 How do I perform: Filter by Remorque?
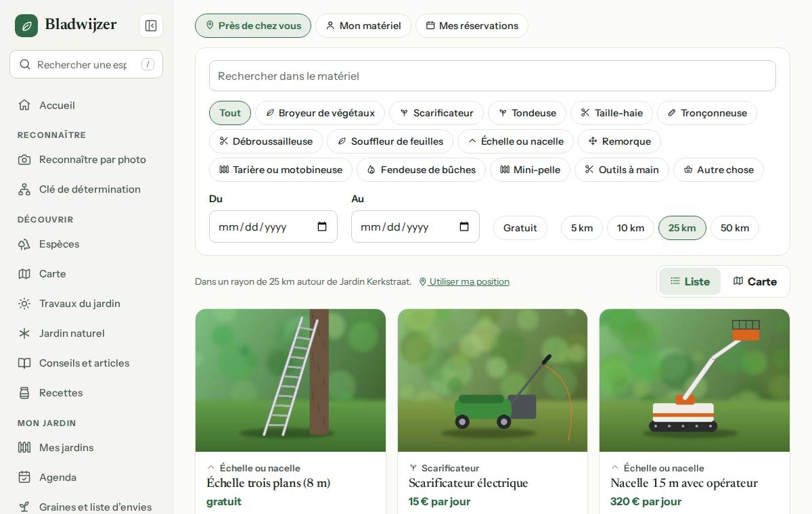pyautogui.click(x=619, y=141)
